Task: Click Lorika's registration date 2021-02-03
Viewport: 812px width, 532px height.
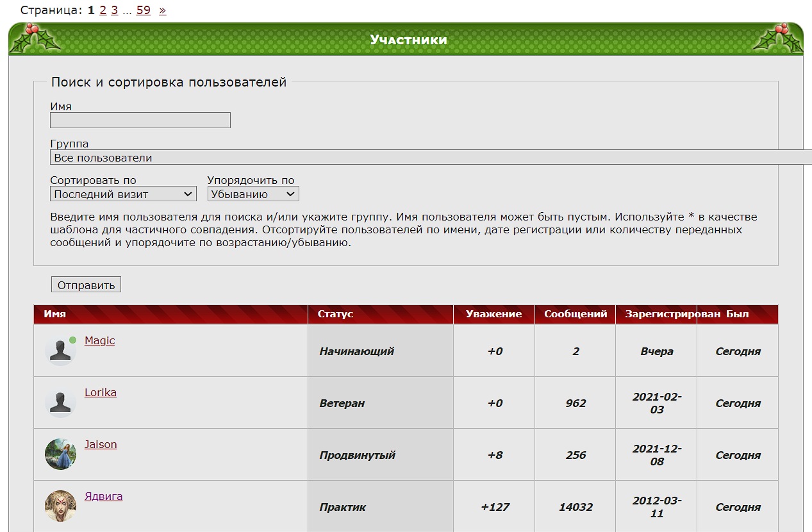Action: click(657, 403)
